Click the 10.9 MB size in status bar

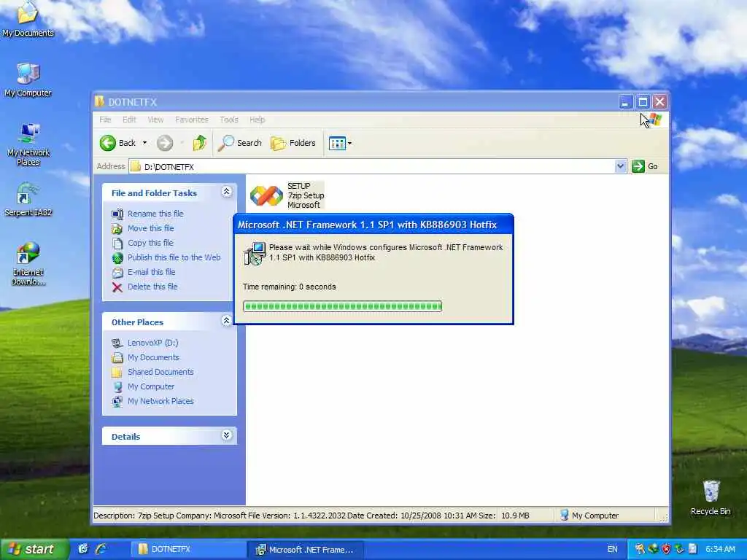click(515, 516)
